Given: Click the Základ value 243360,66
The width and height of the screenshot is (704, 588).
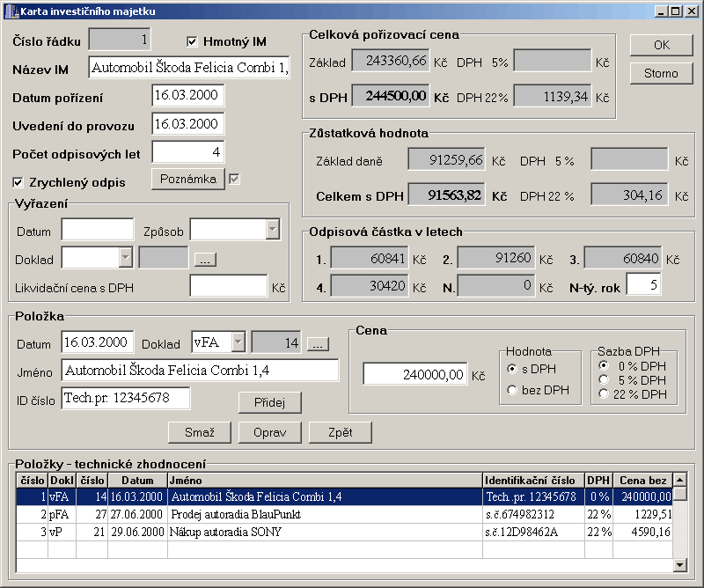Looking at the screenshot, I should 390,60.
